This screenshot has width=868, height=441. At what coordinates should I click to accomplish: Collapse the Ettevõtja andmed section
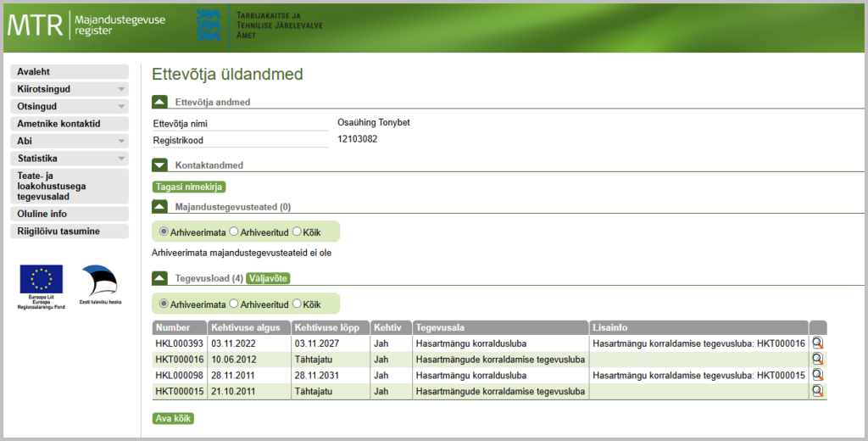click(159, 102)
